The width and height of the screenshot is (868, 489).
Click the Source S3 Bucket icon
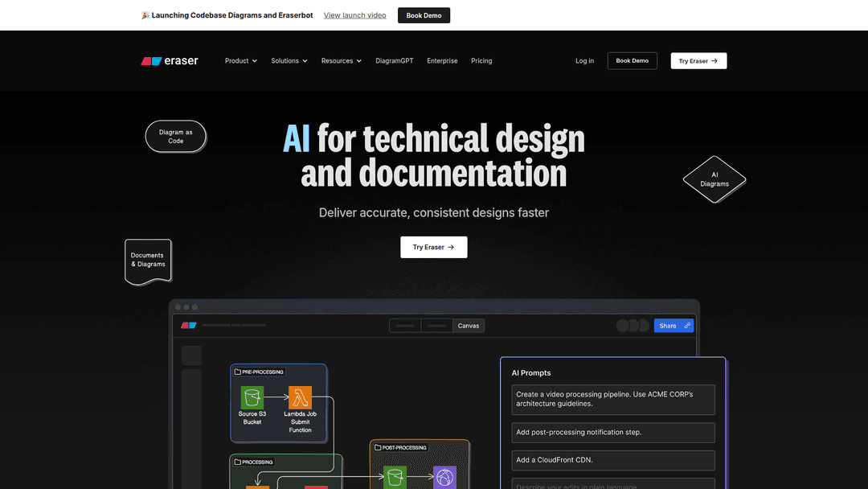(252, 397)
